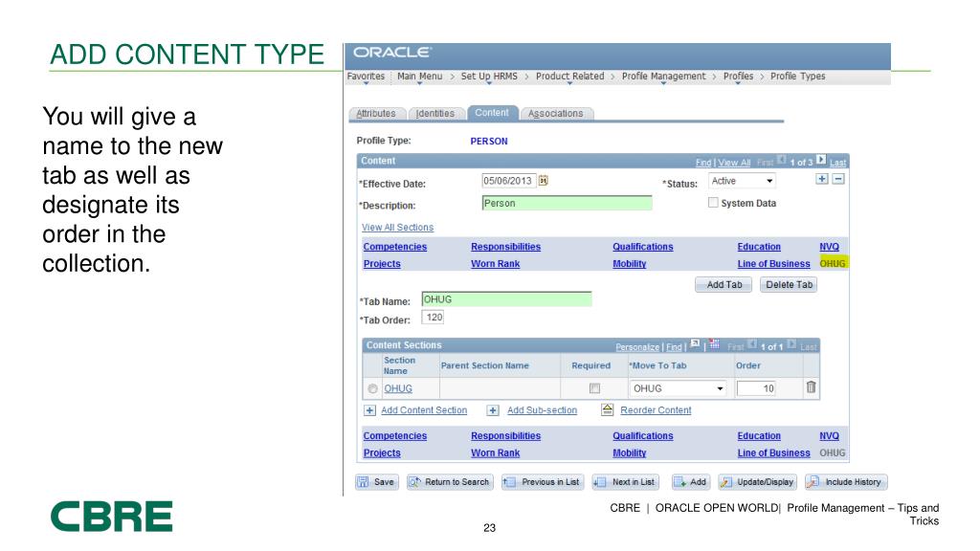Select the radio button on the OHUG row

372,388
